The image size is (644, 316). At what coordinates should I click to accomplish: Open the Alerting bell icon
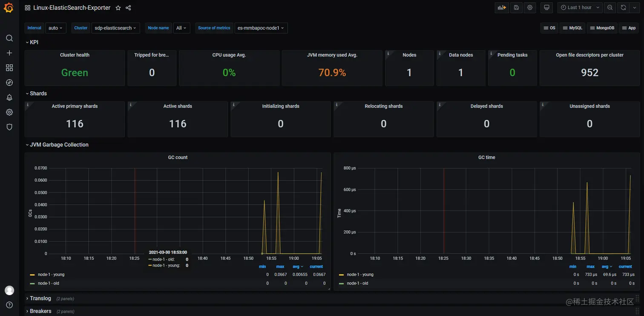tap(9, 97)
